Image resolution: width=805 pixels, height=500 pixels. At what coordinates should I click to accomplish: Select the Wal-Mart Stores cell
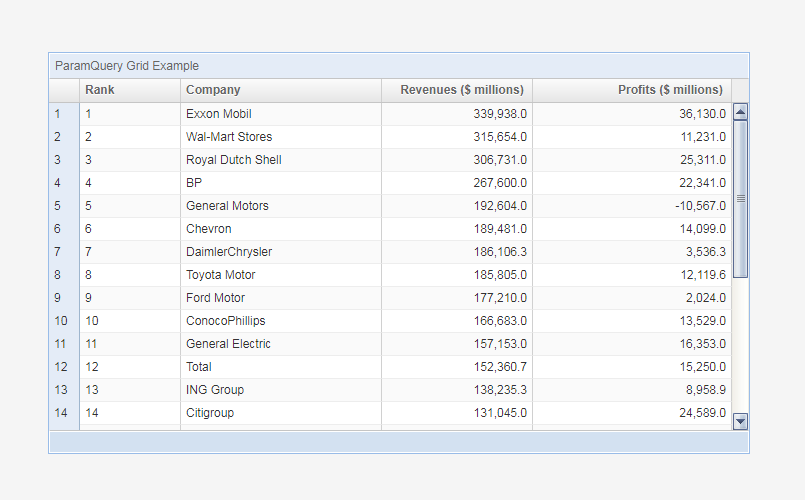[280, 137]
